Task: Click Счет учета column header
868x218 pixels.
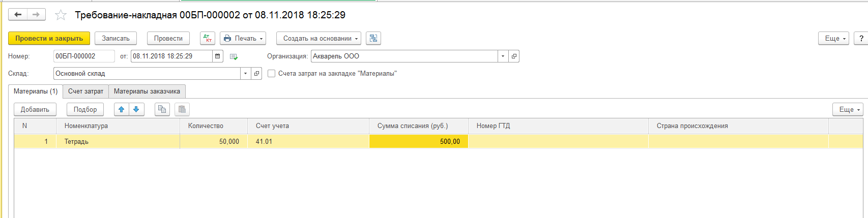Action: [308, 126]
